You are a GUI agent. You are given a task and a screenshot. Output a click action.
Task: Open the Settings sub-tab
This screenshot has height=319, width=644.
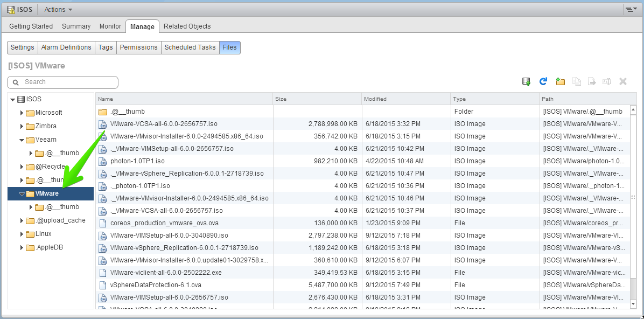click(x=22, y=47)
